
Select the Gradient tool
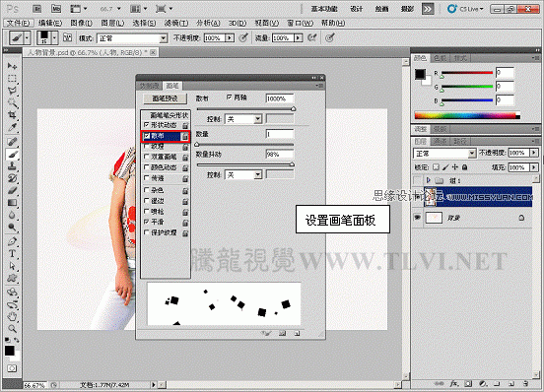12,203
